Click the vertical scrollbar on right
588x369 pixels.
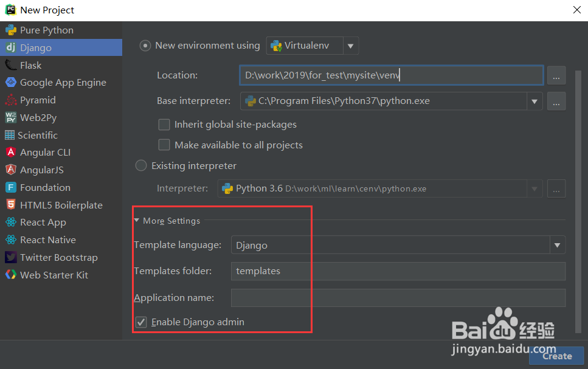click(578, 201)
